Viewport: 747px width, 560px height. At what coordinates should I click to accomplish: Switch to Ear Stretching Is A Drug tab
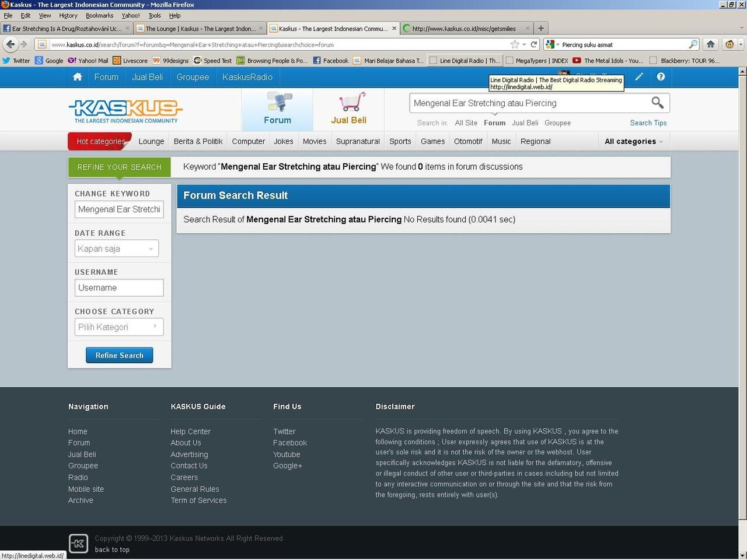click(x=67, y=28)
